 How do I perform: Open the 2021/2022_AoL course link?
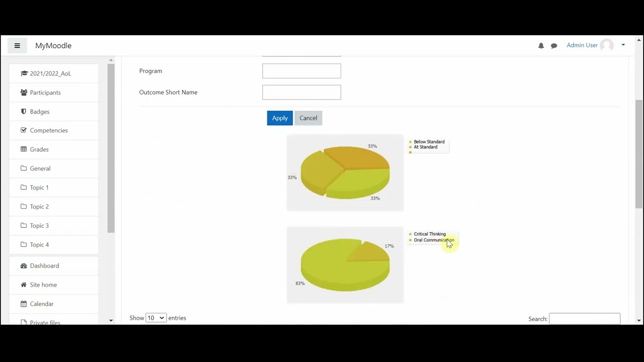(x=50, y=73)
